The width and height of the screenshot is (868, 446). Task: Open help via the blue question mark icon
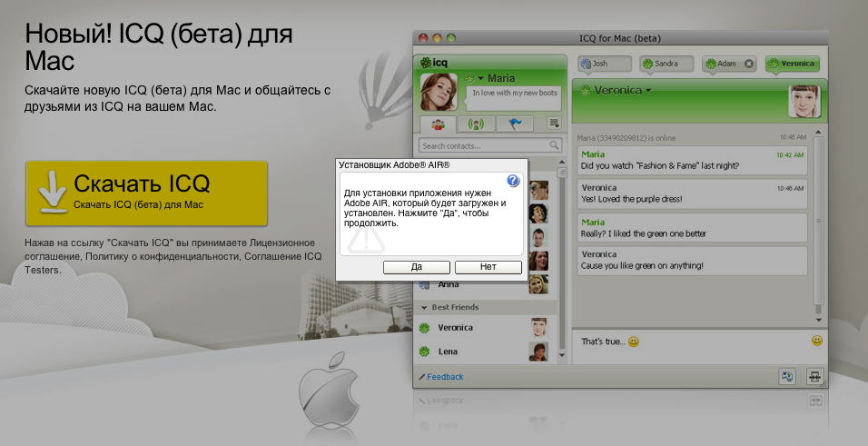[x=513, y=181]
